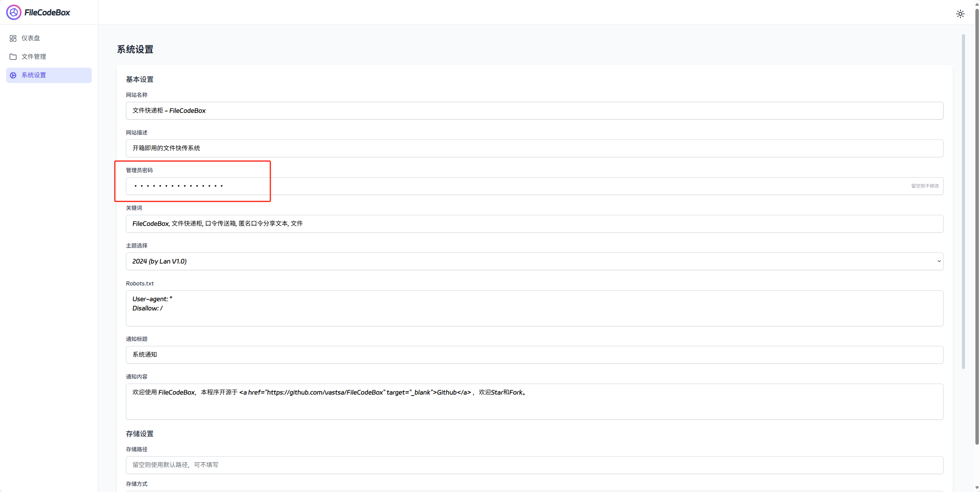Open 仪表盘 menu item
This screenshot has height=492, width=980.
click(31, 38)
